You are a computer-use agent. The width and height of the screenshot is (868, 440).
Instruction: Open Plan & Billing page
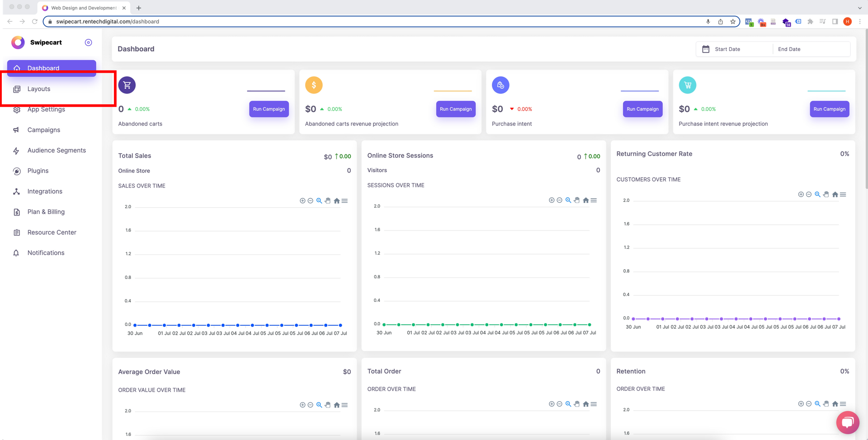(46, 212)
